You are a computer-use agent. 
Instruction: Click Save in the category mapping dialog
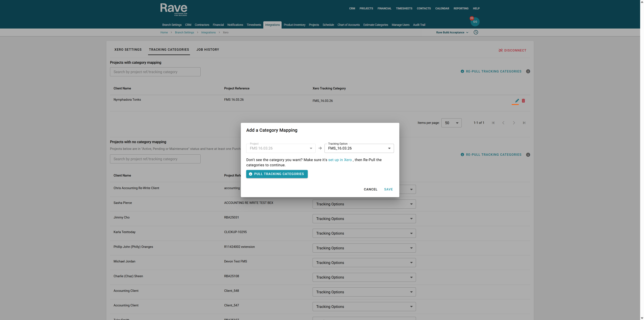tap(388, 189)
